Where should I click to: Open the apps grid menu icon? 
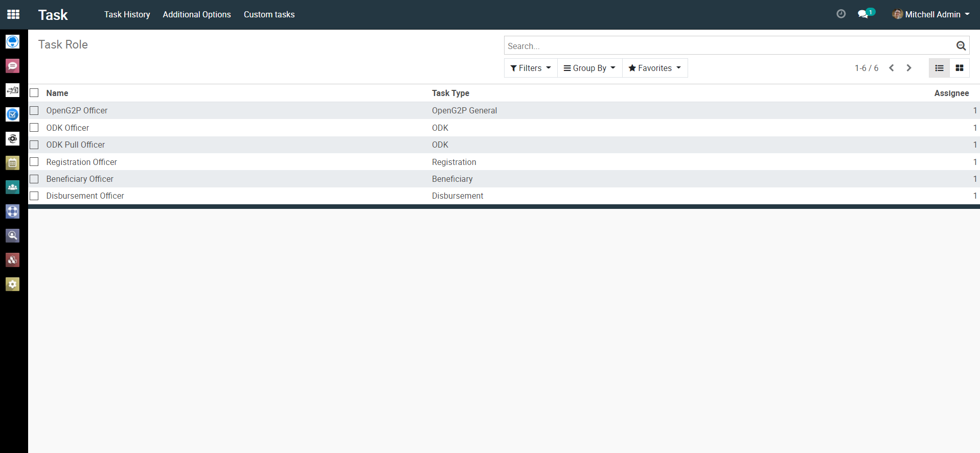click(13, 14)
